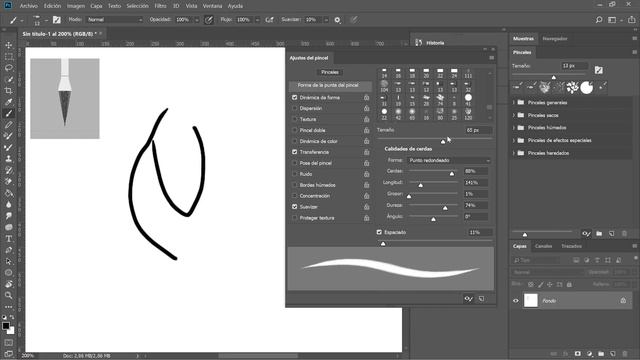Click the Fondo layer thumbnail
This screenshot has width=640, height=360.
point(531,300)
